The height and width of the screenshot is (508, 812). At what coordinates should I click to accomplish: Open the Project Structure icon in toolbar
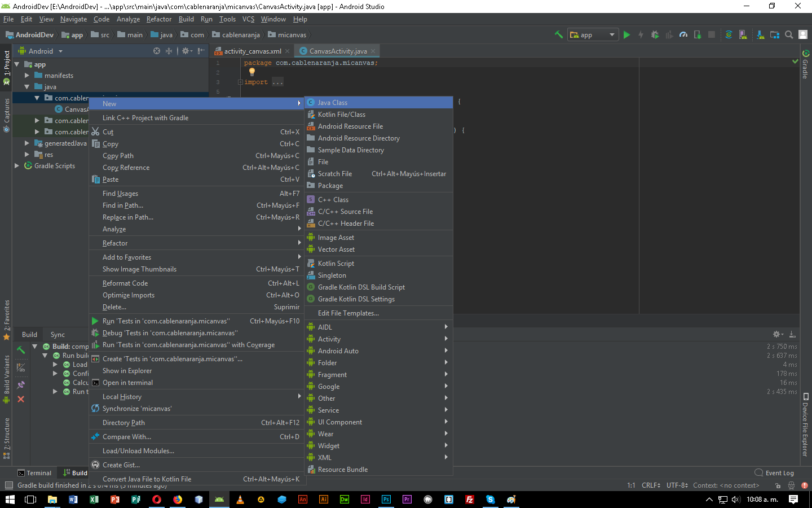tap(775, 34)
